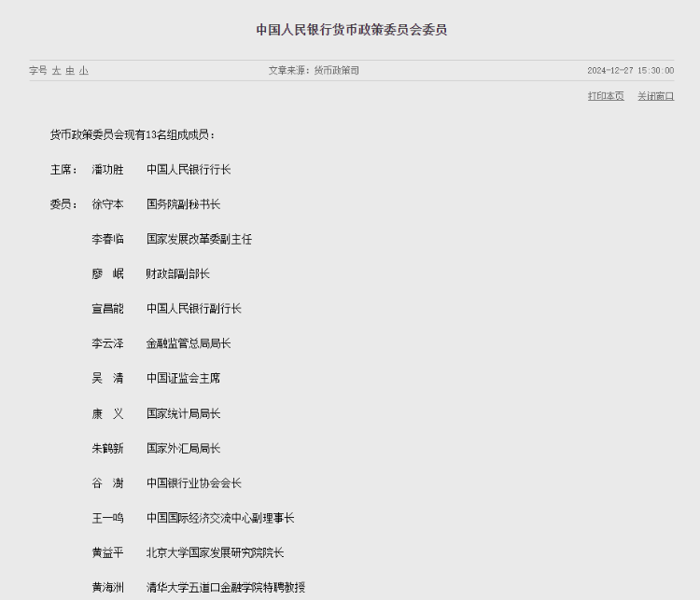Image resolution: width=700 pixels, height=600 pixels.
Task: Click the timestamp 2024-12-27 15:30:00
Action: 631,71
